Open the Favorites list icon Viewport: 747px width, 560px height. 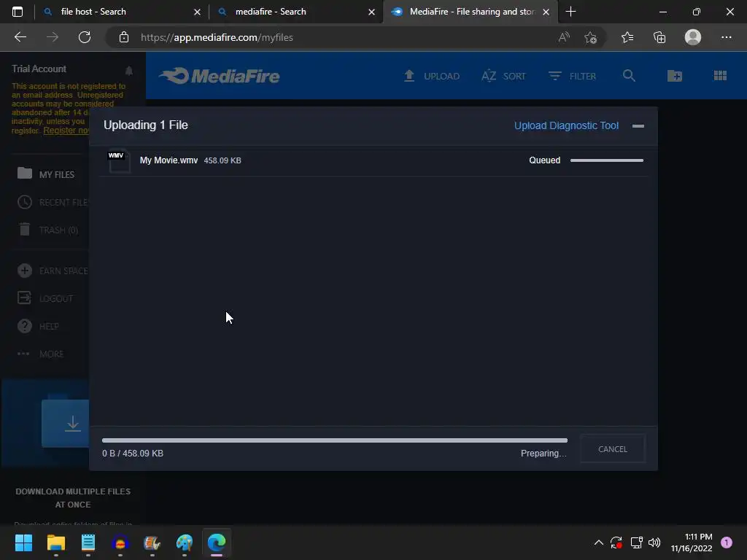(x=627, y=37)
